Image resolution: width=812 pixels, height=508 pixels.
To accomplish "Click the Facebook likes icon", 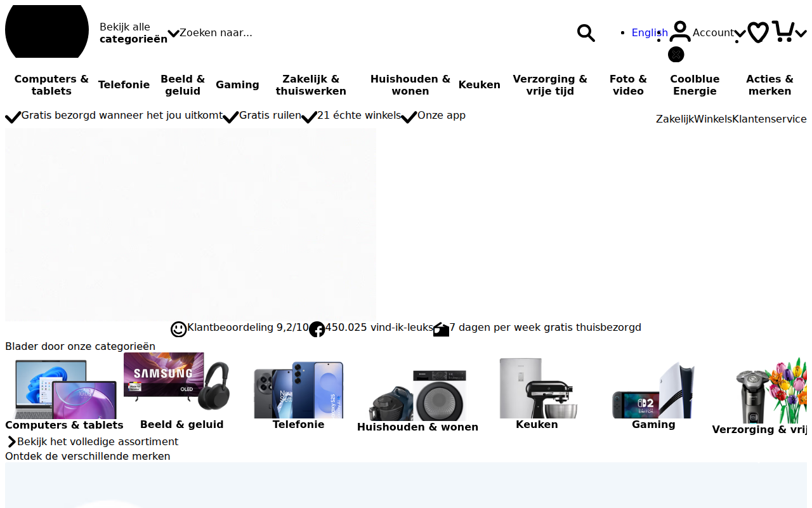I will (317, 329).
